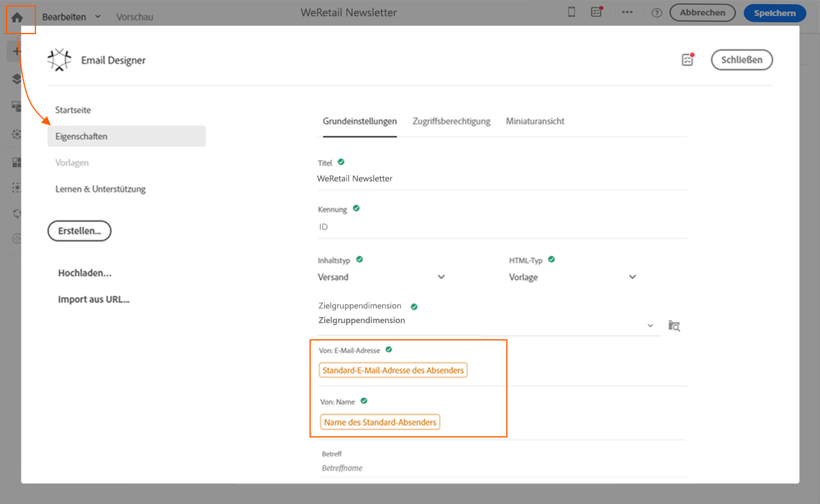Click the blue Speichern button
820x504 pixels.
774,13
